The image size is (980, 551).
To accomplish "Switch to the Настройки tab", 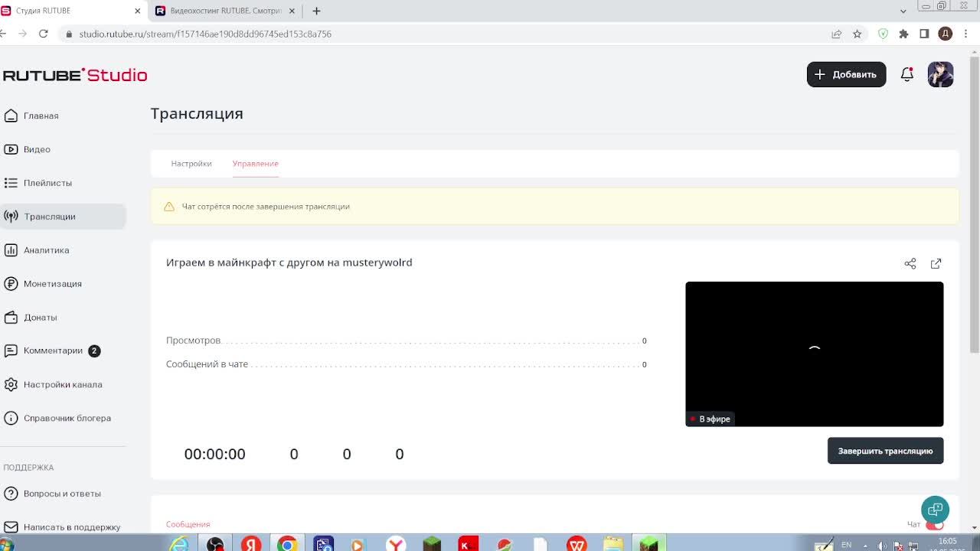I will (191, 164).
